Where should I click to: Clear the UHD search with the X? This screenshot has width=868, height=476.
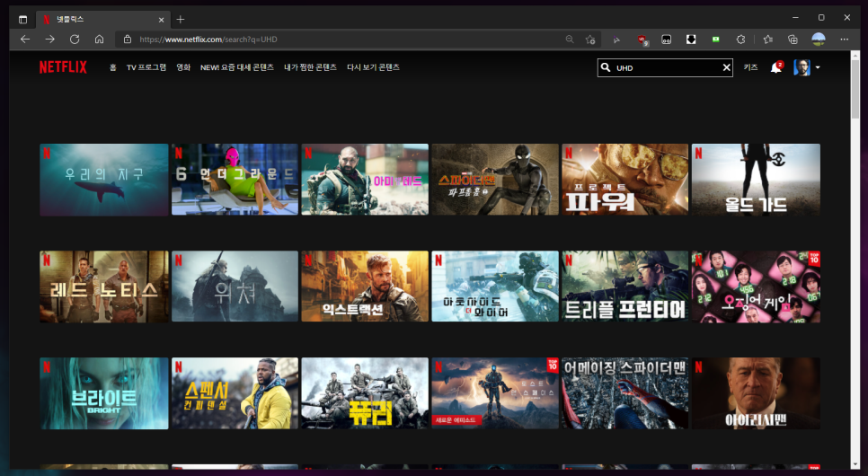coord(726,67)
